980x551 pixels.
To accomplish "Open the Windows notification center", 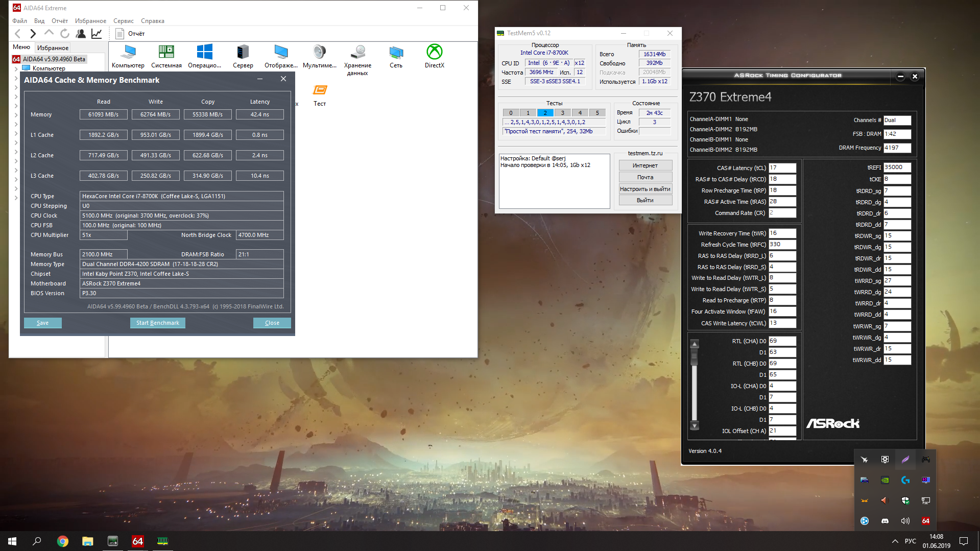I will [964, 541].
